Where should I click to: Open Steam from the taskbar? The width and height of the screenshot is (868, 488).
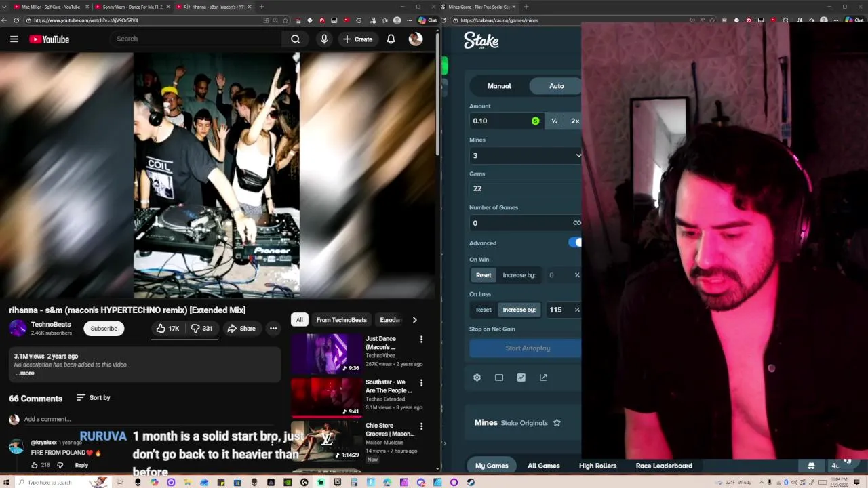471,483
